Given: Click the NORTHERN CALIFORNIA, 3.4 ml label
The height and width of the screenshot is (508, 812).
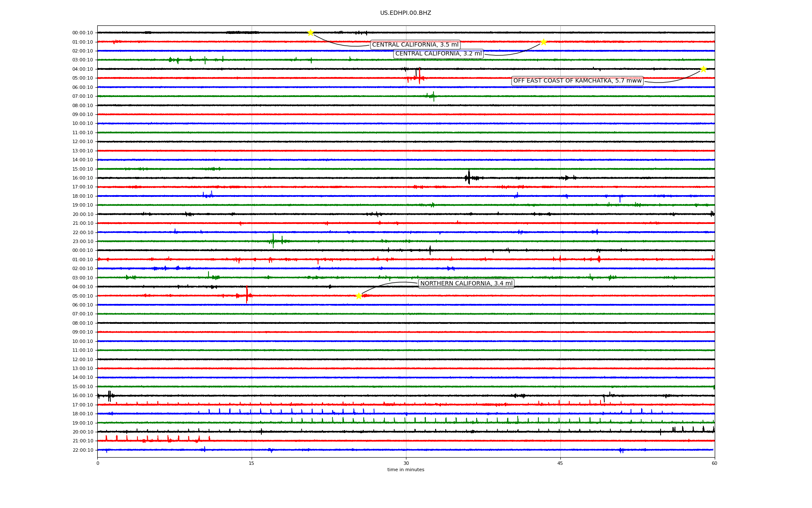Looking at the screenshot, I should point(466,284).
